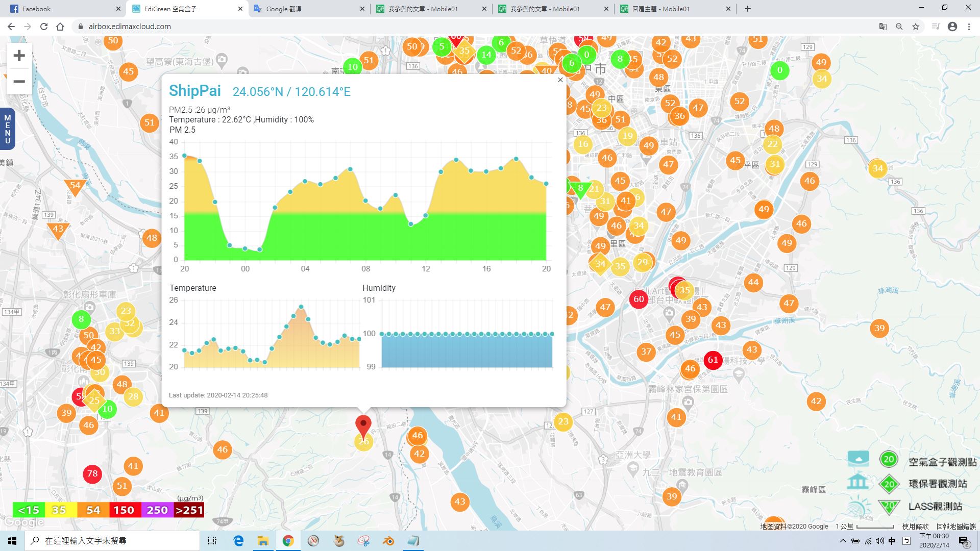
Task: Select the red 60 station marker
Action: [x=639, y=299]
